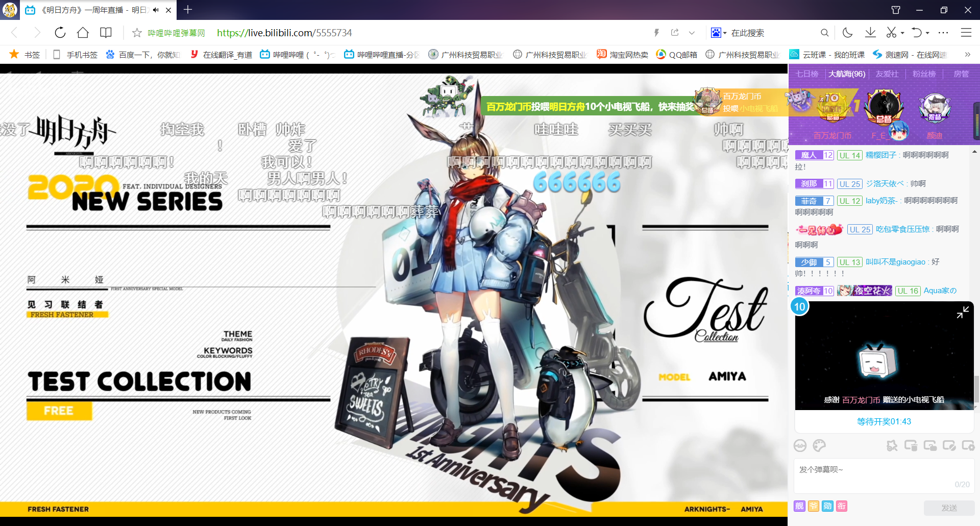Open the browser skin shirt icon
980x526 pixels.
(x=896, y=10)
